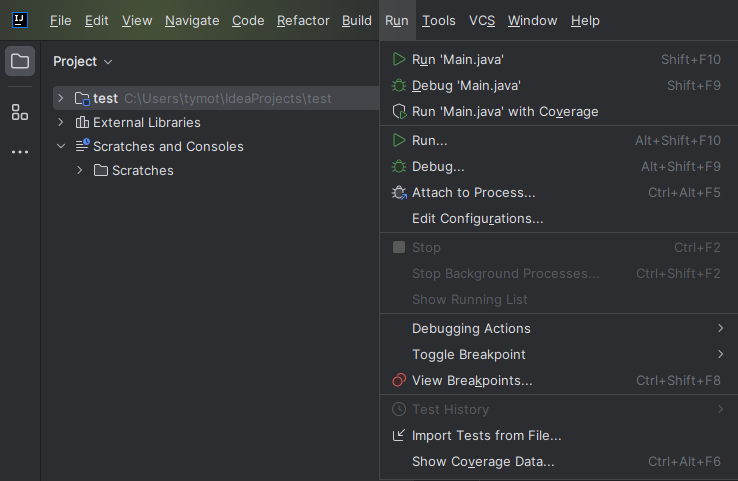This screenshot has width=738, height=481.
Task: Click the test module folder icon
Action: pyautogui.click(x=82, y=98)
